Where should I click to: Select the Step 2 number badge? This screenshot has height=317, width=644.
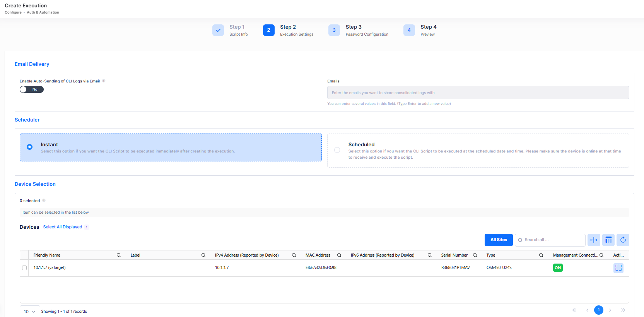click(x=269, y=30)
